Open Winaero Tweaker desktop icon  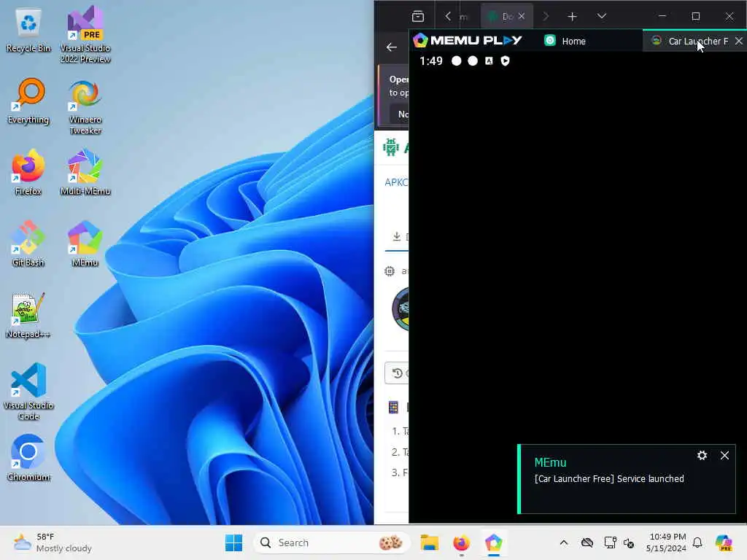pos(85,106)
